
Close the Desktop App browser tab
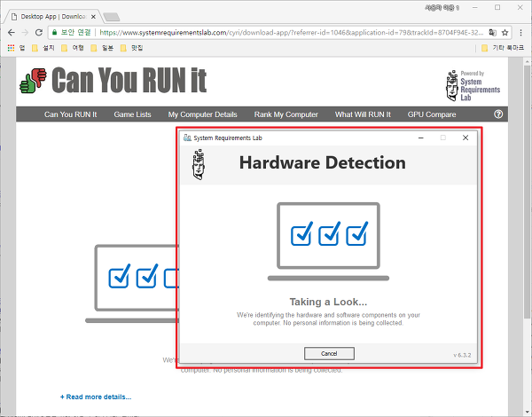tap(93, 17)
